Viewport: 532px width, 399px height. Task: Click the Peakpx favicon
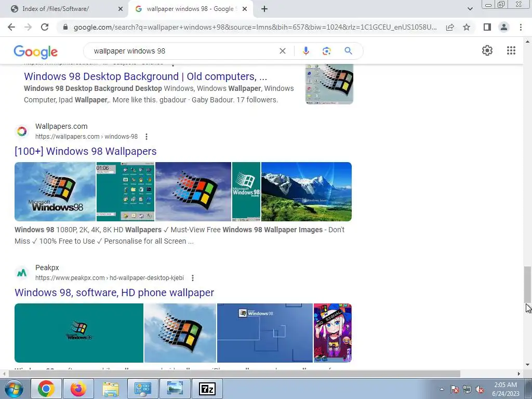pos(22,273)
